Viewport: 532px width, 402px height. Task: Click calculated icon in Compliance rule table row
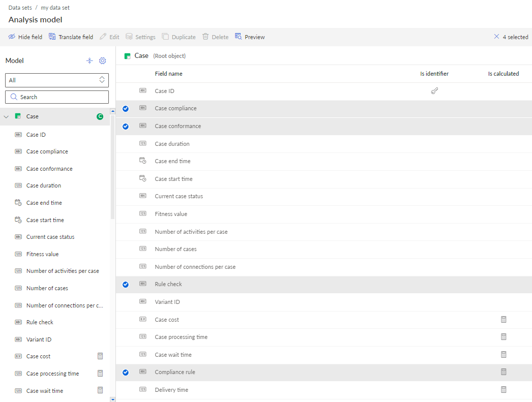[504, 372]
